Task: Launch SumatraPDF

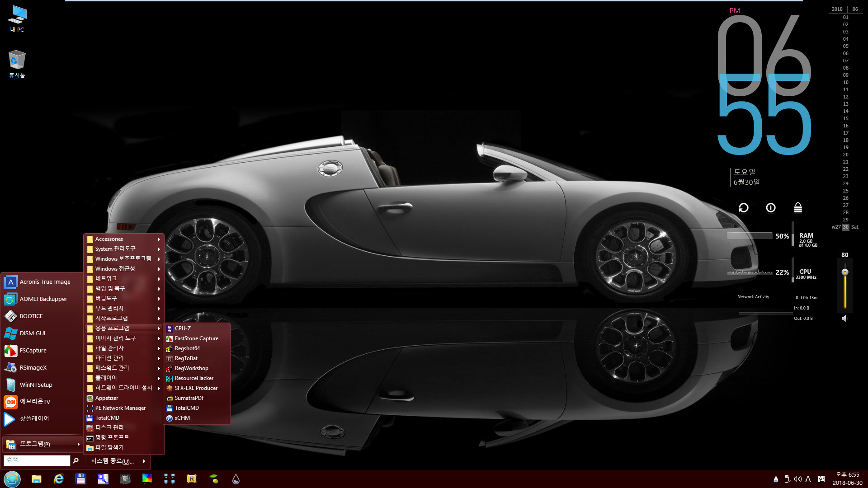Action: pyautogui.click(x=197, y=398)
